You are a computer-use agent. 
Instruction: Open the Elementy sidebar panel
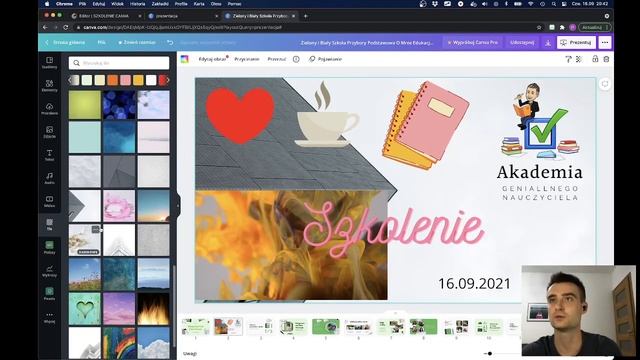(49, 86)
